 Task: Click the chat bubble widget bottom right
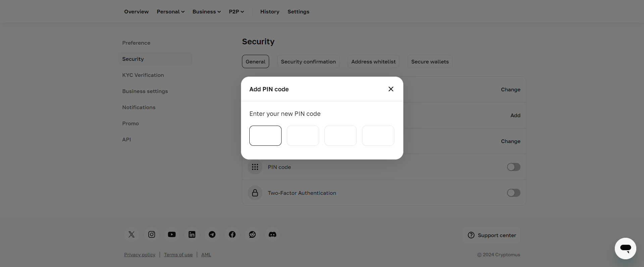[625, 249]
